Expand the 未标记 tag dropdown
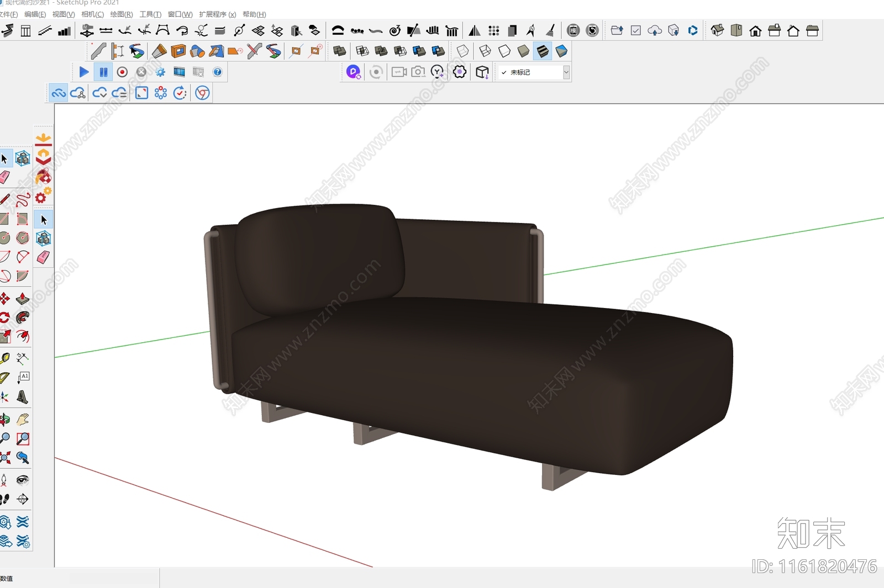The image size is (884, 588). click(566, 72)
